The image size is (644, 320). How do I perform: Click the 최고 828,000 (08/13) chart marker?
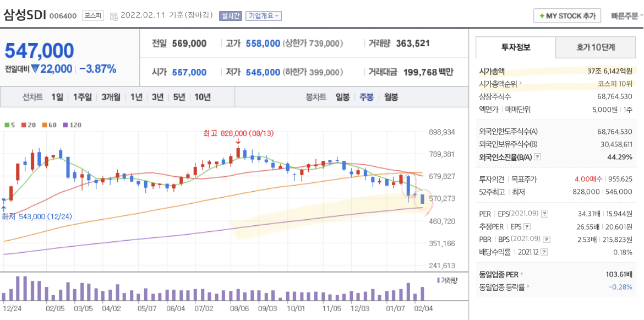pos(238,133)
